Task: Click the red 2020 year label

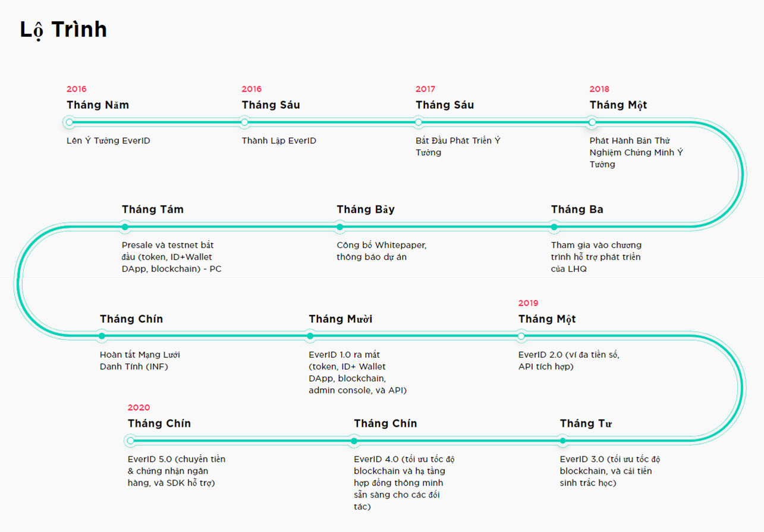Action: [x=139, y=408]
